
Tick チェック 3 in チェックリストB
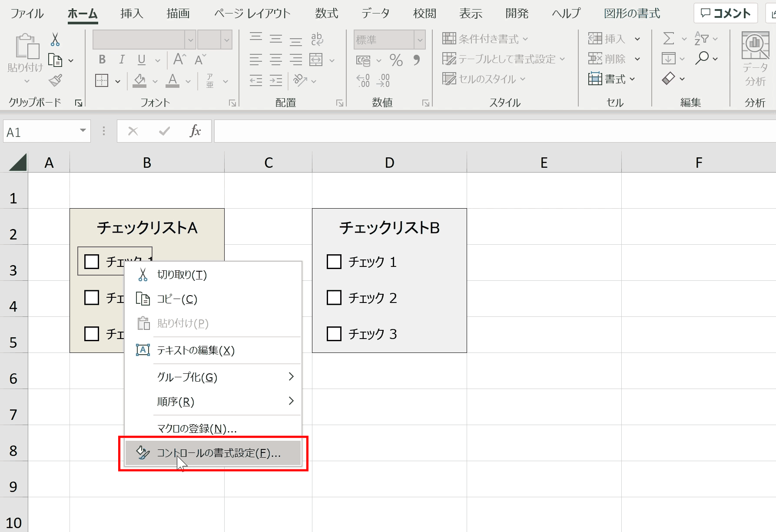click(x=334, y=334)
